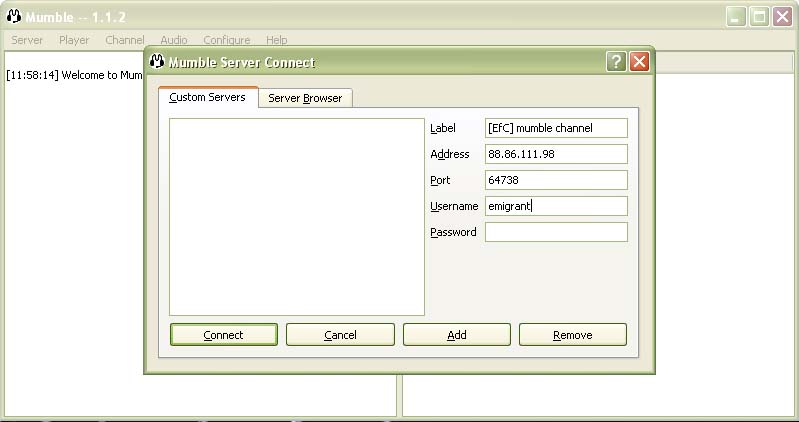
Task: Click inside the custom servers list box
Action: pos(297,217)
